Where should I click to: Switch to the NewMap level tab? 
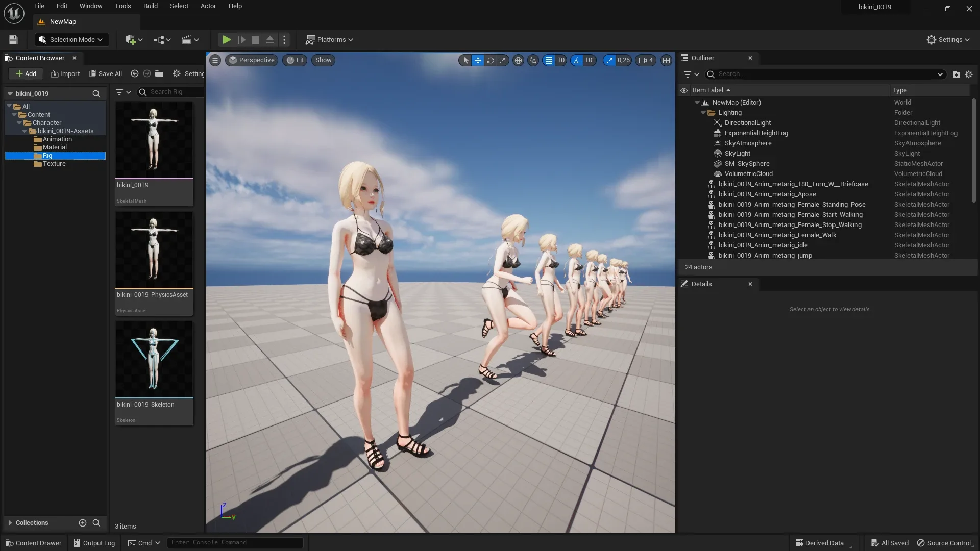[62, 21]
